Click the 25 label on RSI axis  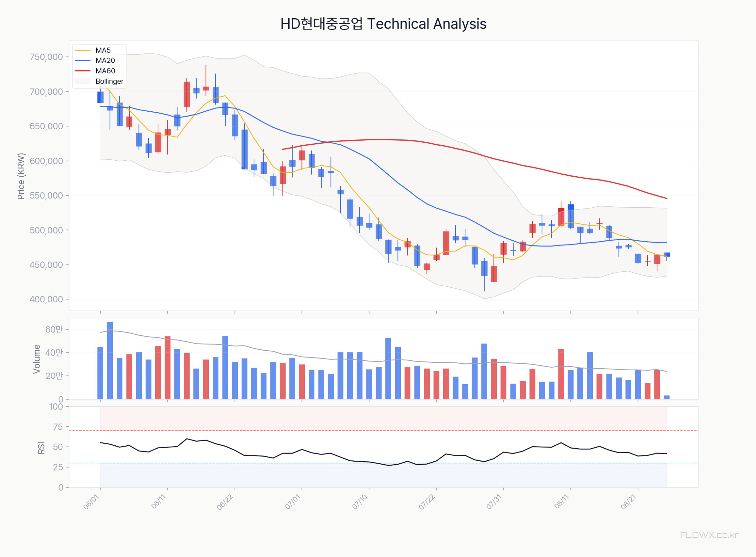(58, 467)
